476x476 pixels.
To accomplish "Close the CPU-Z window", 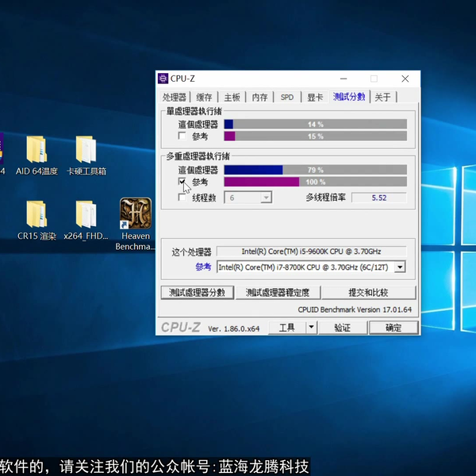I will [x=405, y=79].
